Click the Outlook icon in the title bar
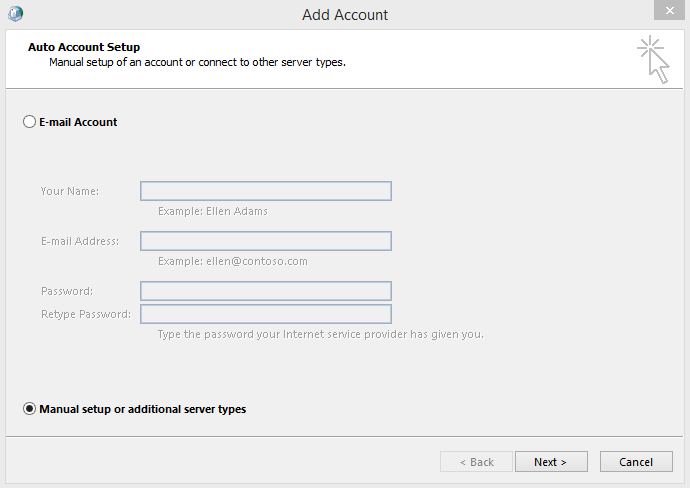This screenshot has height=488, width=690. (x=15, y=14)
